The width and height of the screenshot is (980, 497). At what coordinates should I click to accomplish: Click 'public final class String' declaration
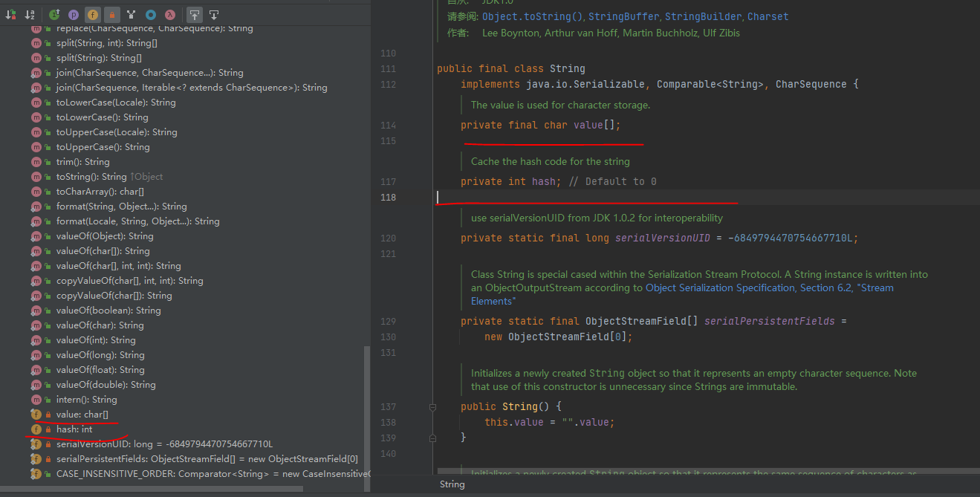click(511, 68)
